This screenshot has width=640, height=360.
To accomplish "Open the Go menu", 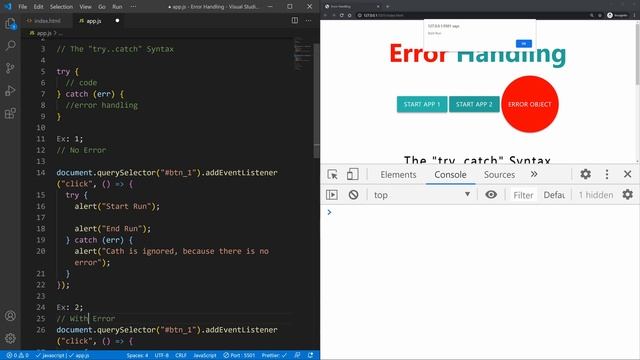I will click(102, 7).
